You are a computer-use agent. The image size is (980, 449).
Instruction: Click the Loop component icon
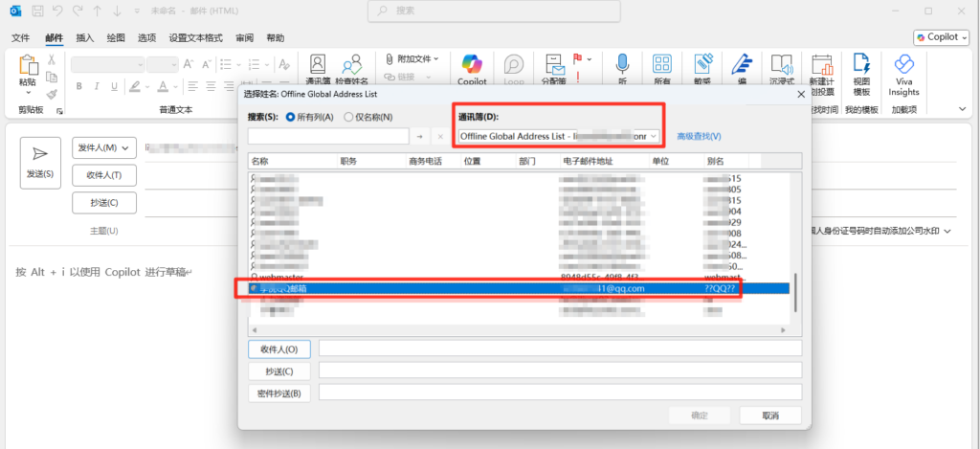click(x=514, y=65)
